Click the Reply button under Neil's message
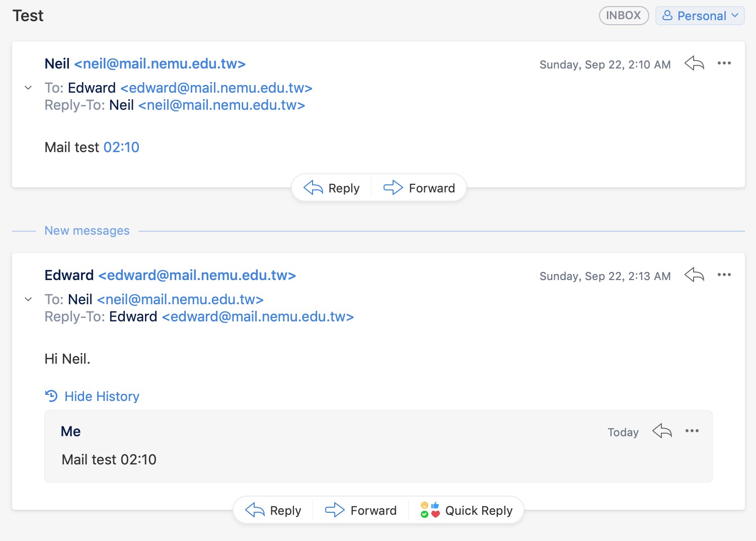 (x=332, y=188)
